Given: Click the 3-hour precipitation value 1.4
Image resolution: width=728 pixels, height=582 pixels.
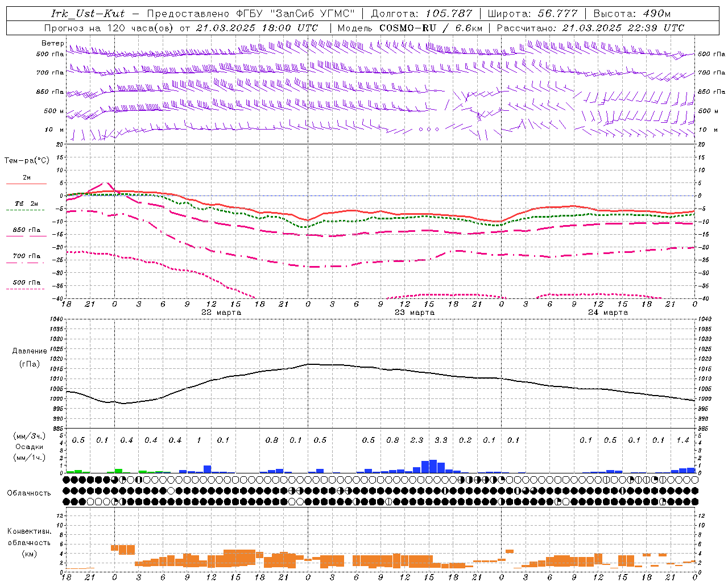Looking at the screenshot, I should [682, 440].
